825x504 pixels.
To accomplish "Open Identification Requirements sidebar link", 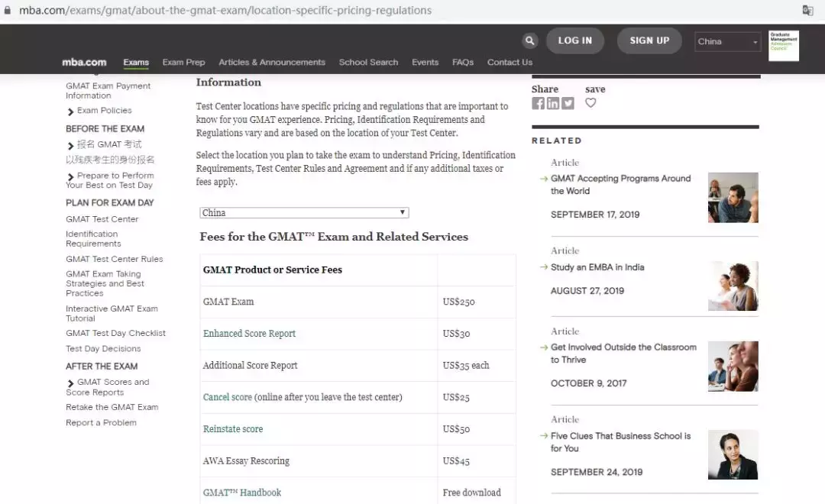I will (x=93, y=239).
